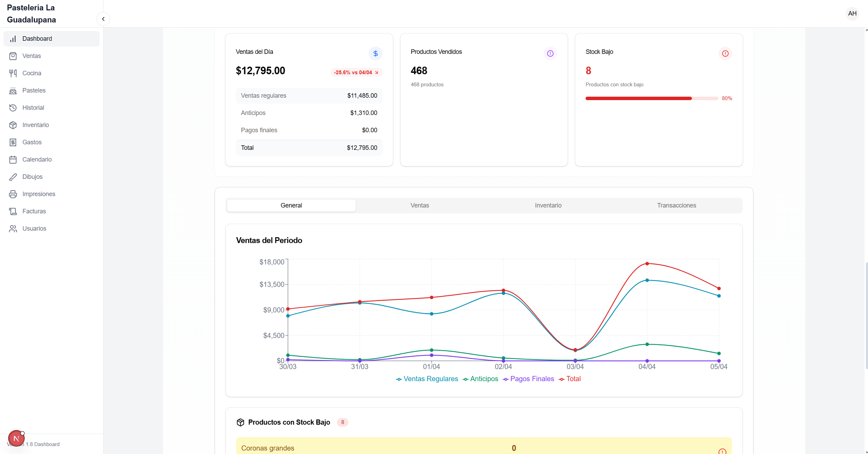Click the Gastos receipt icon
The image size is (868, 454).
(13, 142)
